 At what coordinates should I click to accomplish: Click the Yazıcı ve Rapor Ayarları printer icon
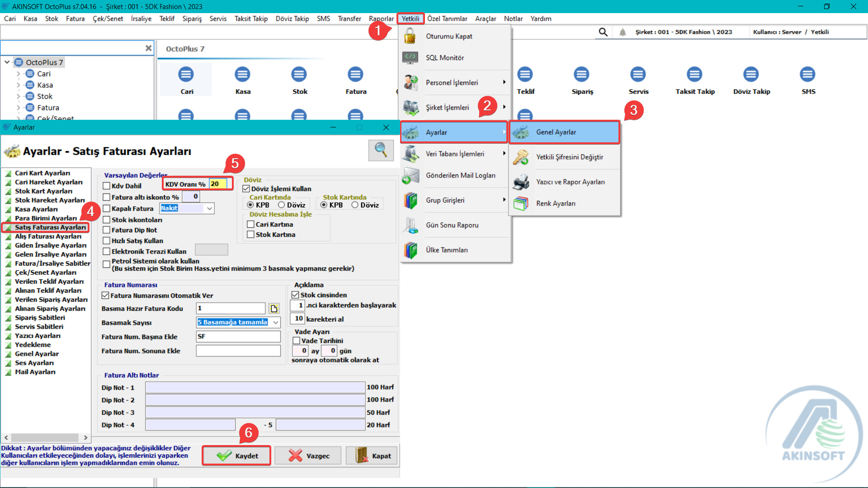pos(521,182)
